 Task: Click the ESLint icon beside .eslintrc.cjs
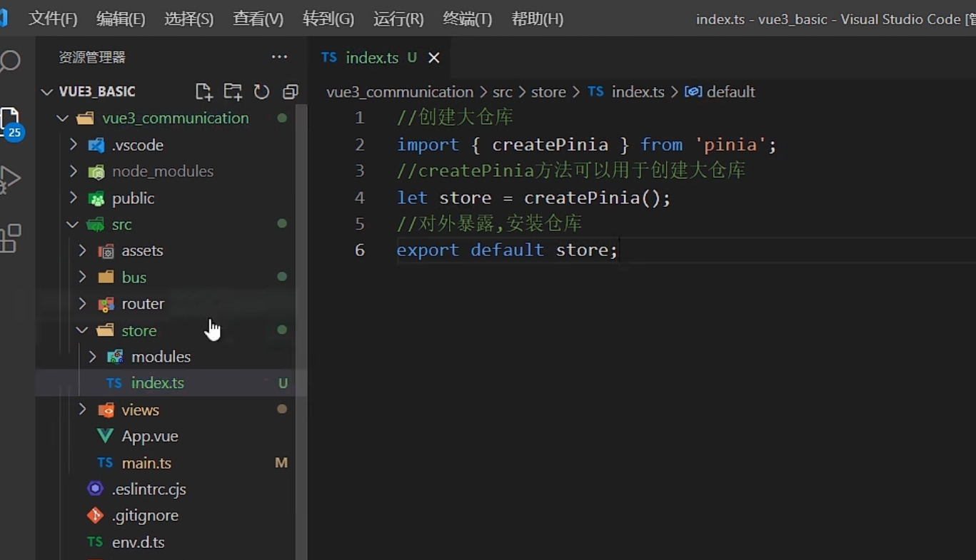95,489
